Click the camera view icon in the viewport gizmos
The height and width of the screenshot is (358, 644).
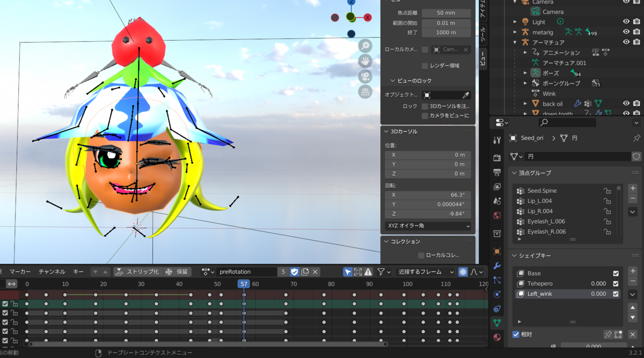coord(365,77)
